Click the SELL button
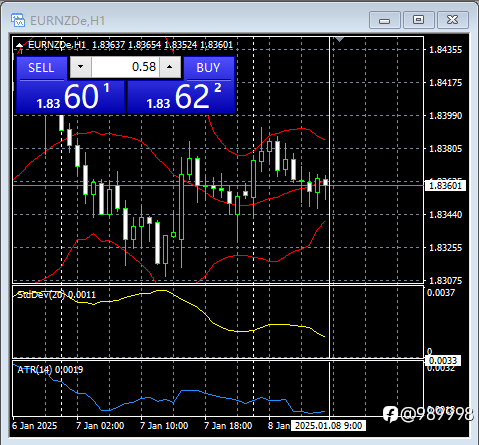Viewport: 479px width, 445px height. point(41,68)
